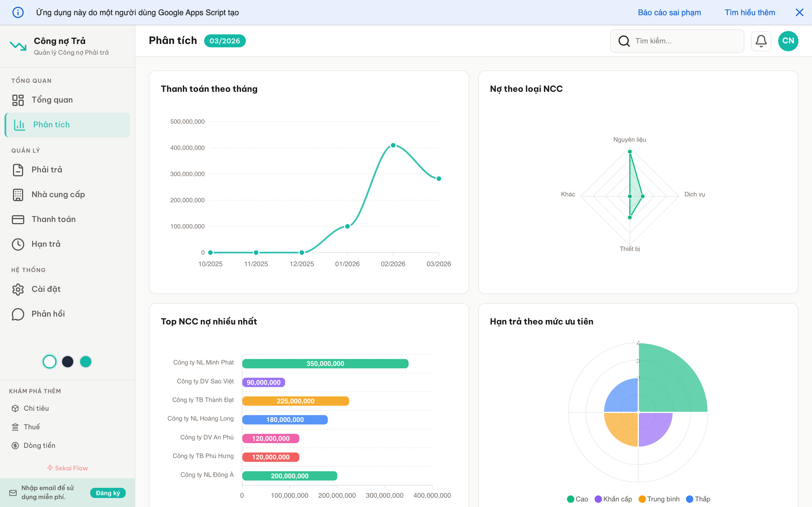Viewport: 812px width, 507px height.
Task: Open the Dòng tiền link
Action: (39, 445)
